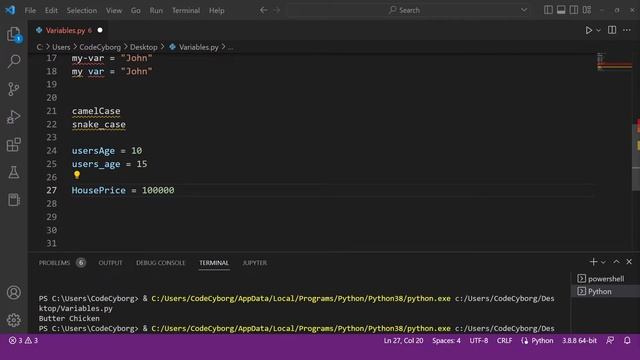
Task: Click the lightbulb code action icon
Action: 77,175
